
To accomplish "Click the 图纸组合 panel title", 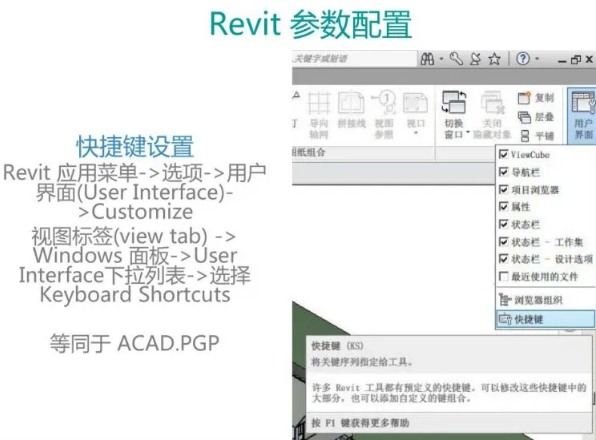I will point(309,153).
